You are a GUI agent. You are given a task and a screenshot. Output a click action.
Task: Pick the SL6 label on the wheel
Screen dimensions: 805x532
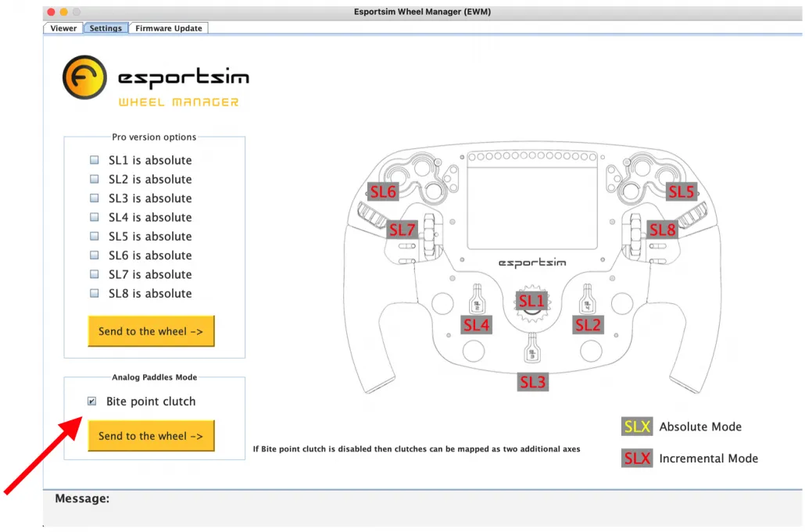coord(384,192)
